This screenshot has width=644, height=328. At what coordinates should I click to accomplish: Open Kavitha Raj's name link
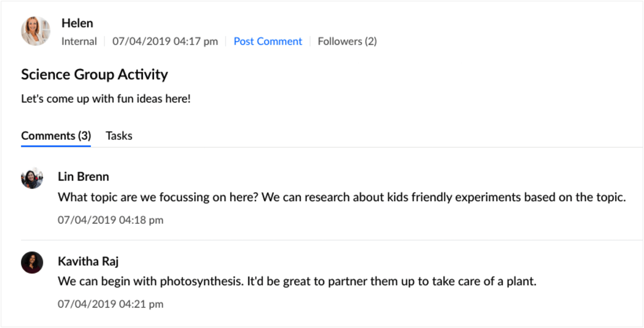pyautogui.click(x=88, y=261)
